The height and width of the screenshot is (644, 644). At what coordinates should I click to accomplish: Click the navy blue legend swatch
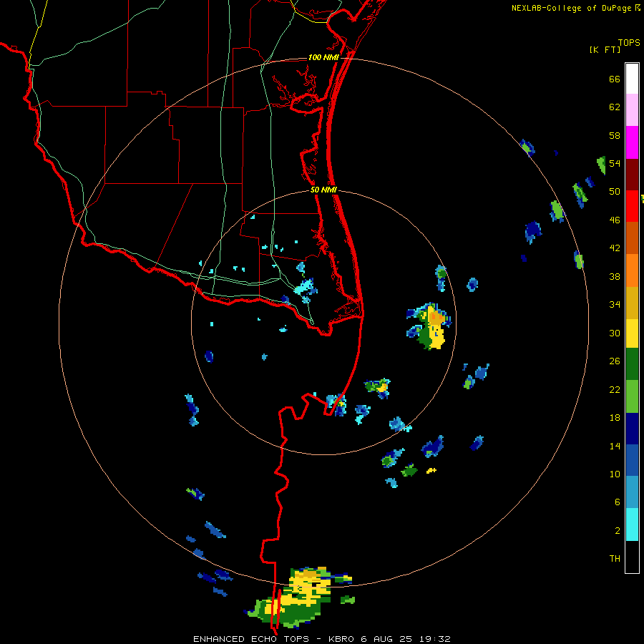632,429
